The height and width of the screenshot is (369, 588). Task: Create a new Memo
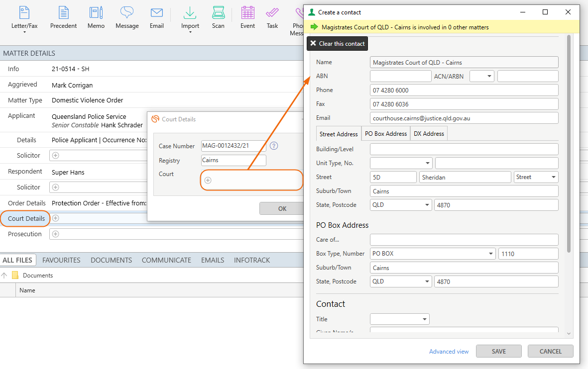click(x=96, y=17)
